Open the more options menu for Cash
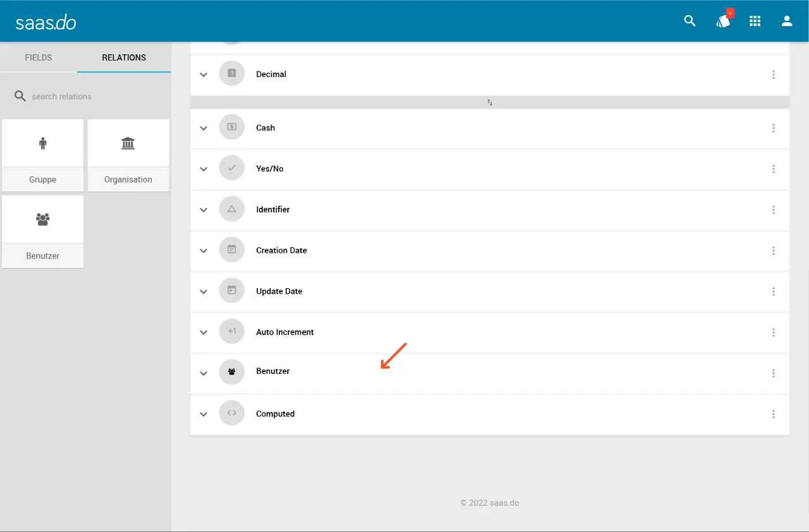This screenshot has height=532, width=809. pyautogui.click(x=773, y=128)
